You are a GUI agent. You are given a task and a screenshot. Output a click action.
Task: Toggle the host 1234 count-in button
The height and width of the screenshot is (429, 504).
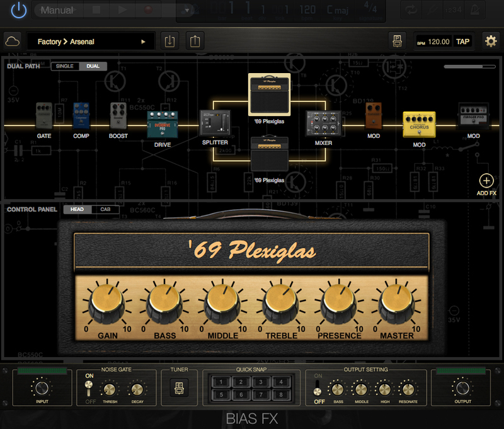pyautogui.click(x=453, y=10)
